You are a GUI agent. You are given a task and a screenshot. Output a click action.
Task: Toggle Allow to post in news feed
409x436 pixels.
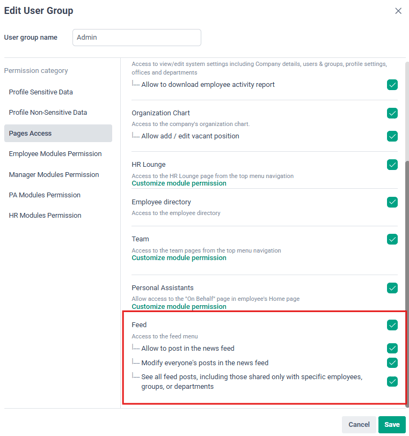[x=392, y=348]
